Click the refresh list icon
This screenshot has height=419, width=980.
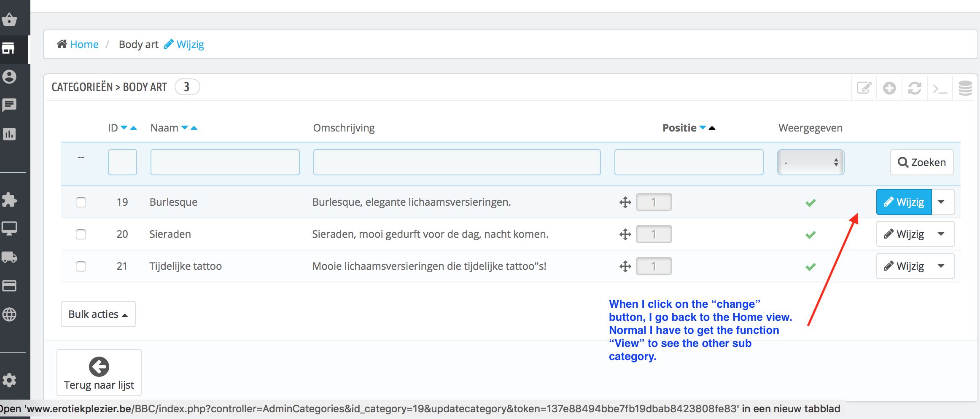(915, 88)
